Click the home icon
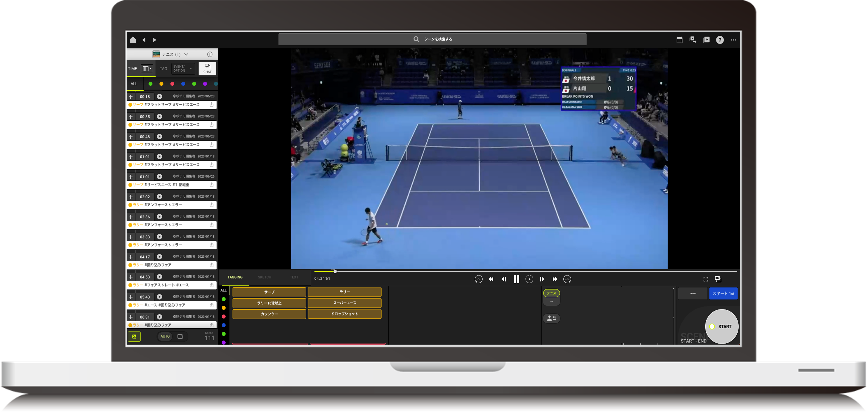The width and height of the screenshot is (868, 413). coord(133,40)
